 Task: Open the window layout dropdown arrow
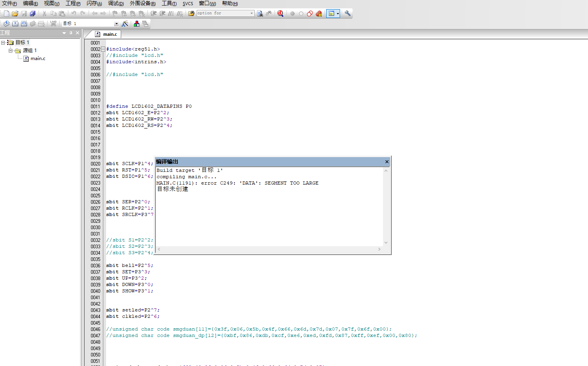click(x=338, y=14)
